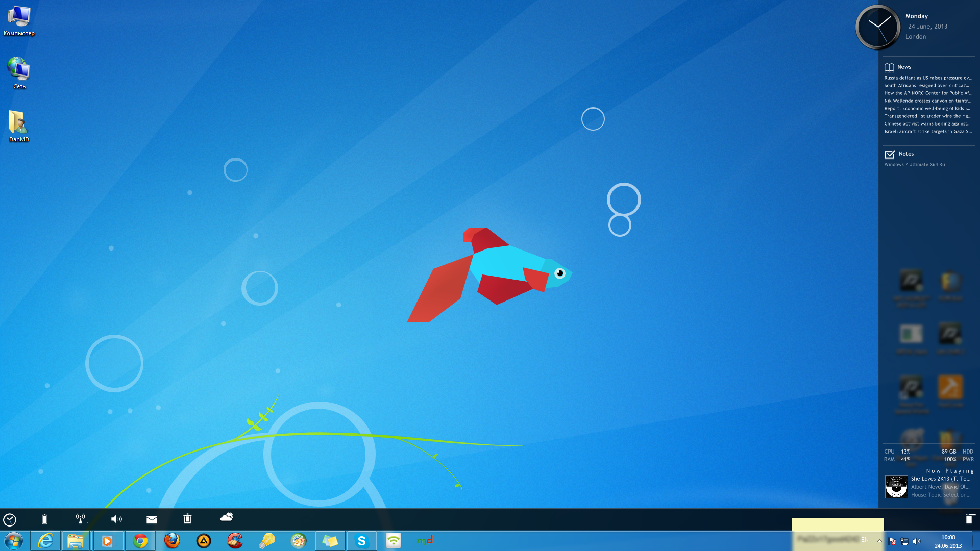Click the News widget header

point(898,67)
